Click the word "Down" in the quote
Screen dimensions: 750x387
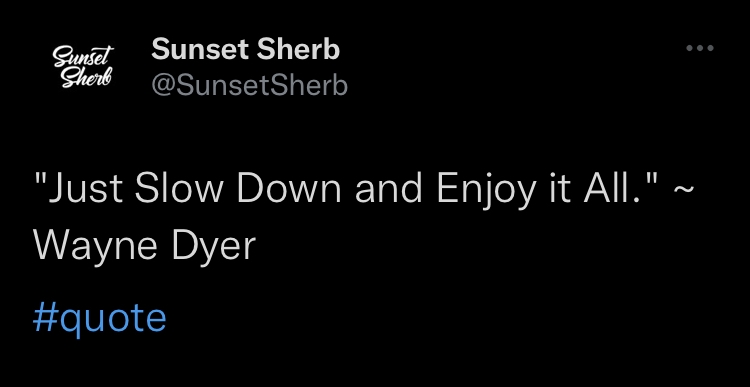coord(289,189)
